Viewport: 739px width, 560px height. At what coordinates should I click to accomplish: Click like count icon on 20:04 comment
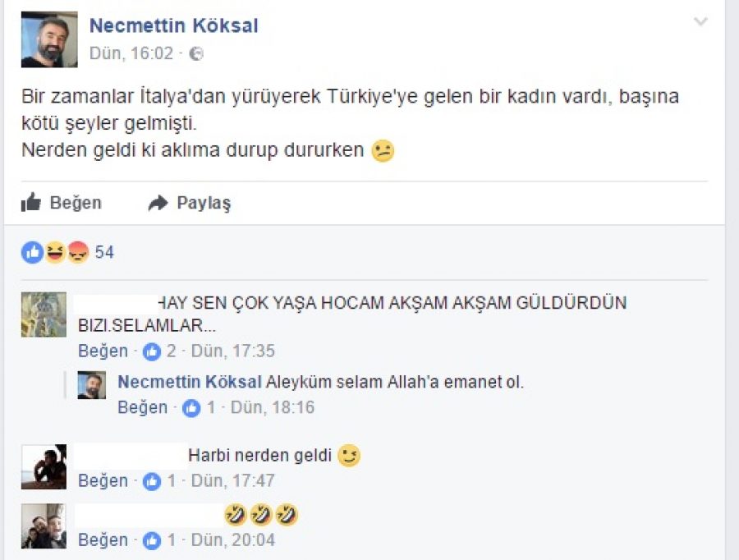(x=152, y=540)
